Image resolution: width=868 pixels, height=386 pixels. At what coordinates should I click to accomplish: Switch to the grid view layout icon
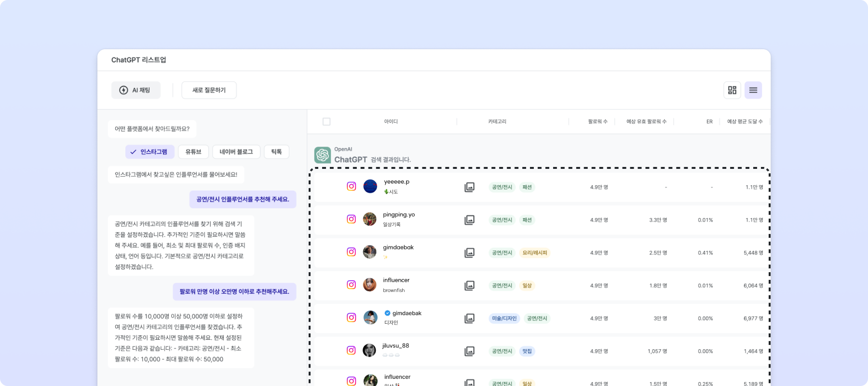click(x=732, y=90)
